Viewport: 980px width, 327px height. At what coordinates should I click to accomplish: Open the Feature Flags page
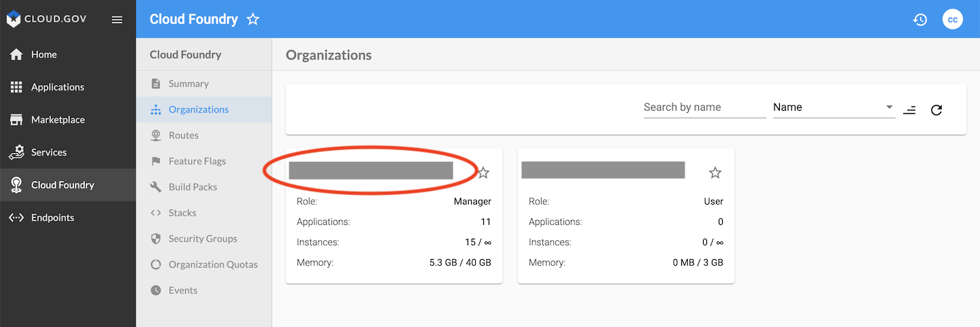point(204,161)
